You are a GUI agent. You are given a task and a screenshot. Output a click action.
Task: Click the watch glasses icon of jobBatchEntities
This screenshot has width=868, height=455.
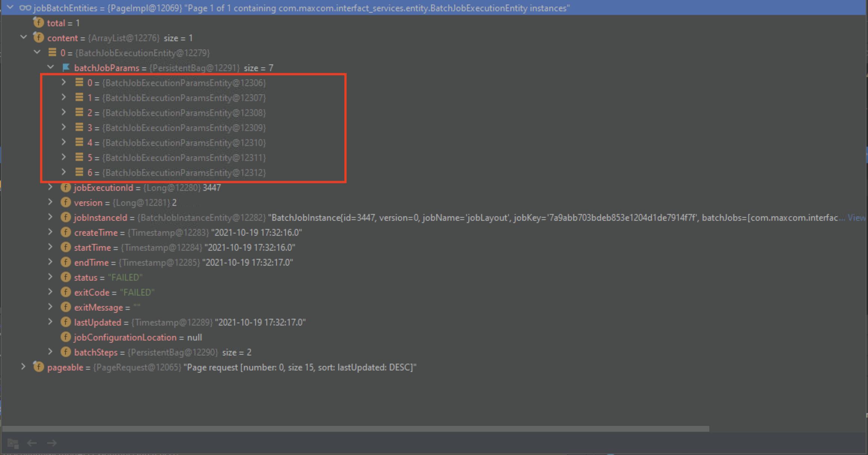[25, 8]
